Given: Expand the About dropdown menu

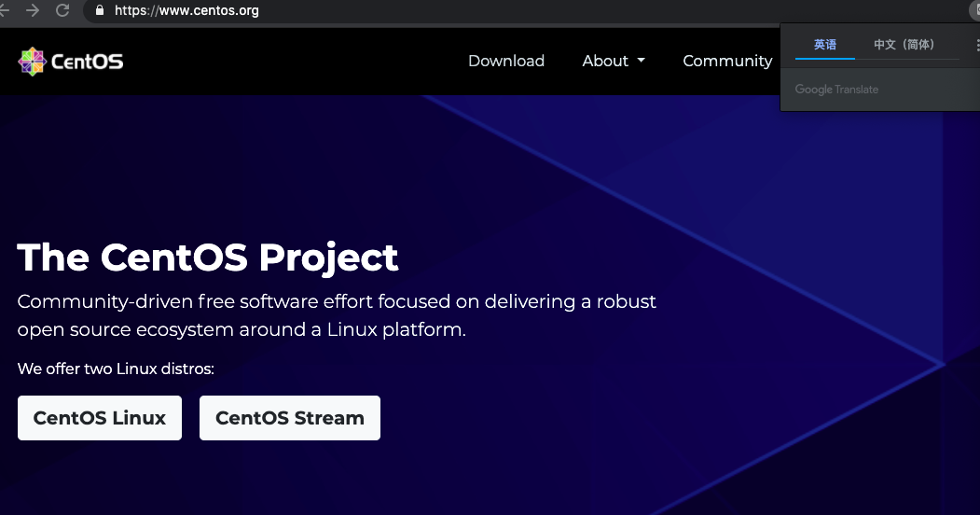Looking at the screenshot, I should (614, 61).
